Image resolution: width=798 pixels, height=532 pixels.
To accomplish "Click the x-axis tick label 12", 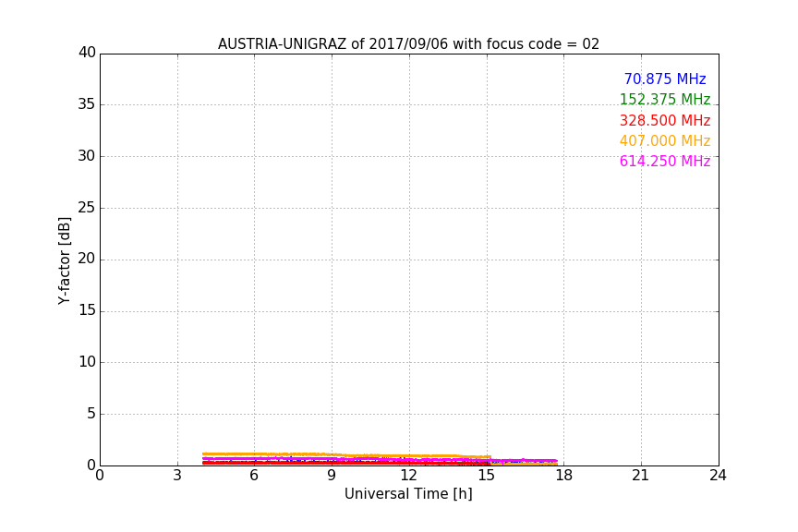I will coord(408,476).
